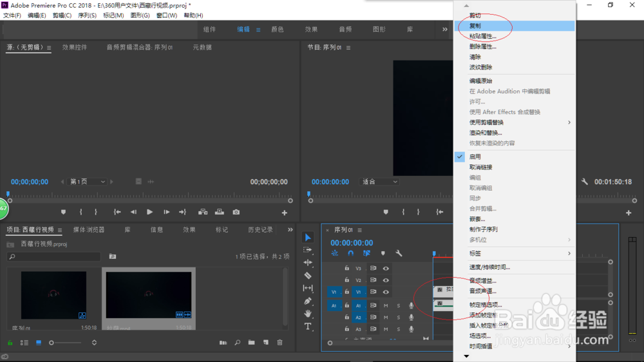Open the 适合 zoom level dropdown

click(x=379, y=182)
